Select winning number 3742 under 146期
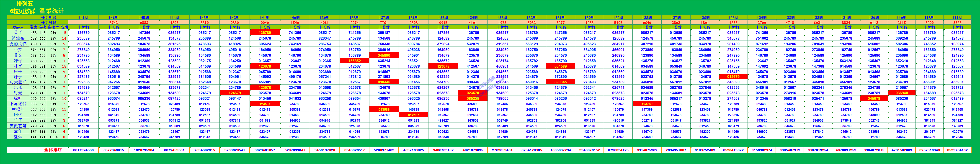980x164 pixels. (x=113, y=23)
